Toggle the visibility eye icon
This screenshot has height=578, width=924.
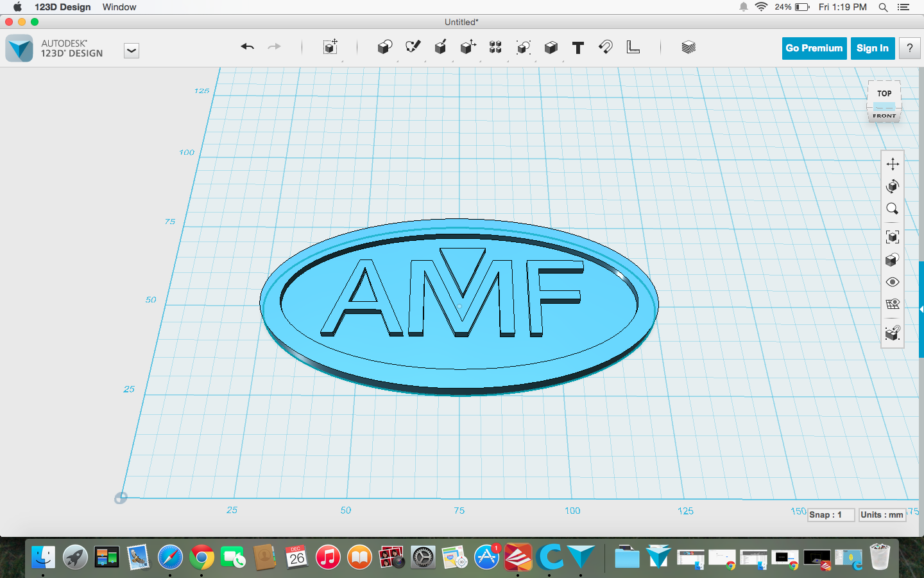pyautogui.click(x=893, y=282)
